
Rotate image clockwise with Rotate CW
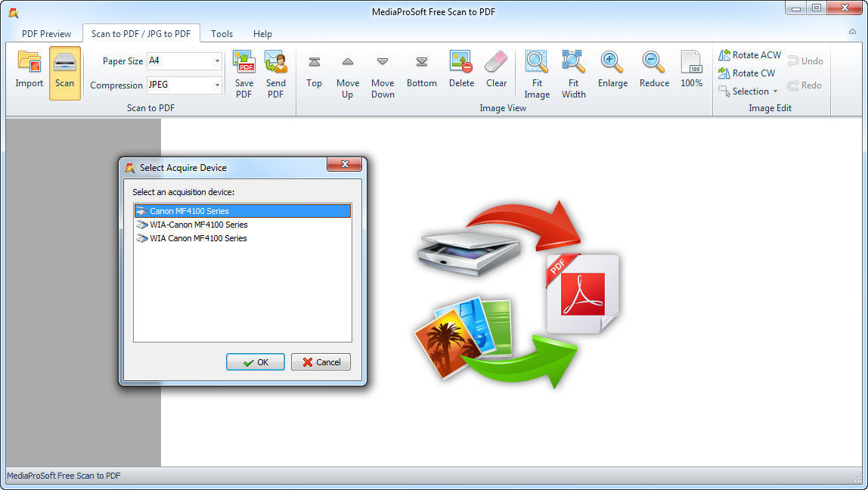point(747,73)
